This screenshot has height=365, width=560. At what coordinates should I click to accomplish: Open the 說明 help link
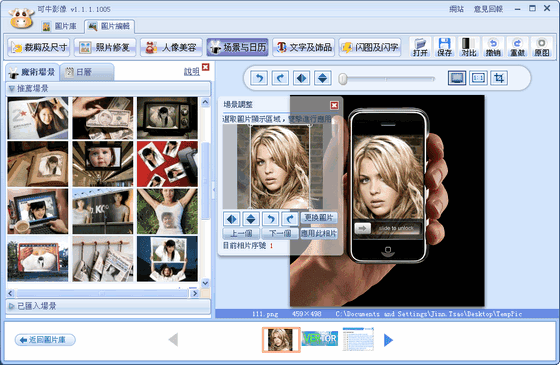coord(191,72)
